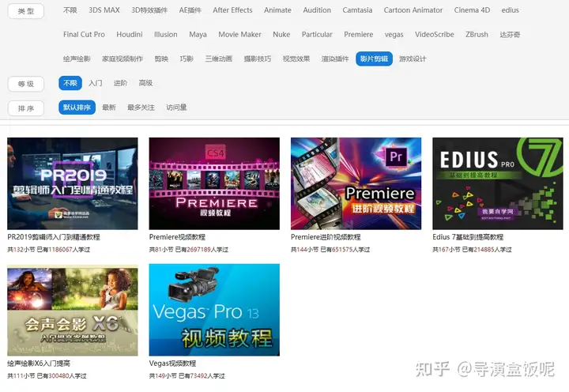This screenshot has height=392, width=569.
Task: Filter by 家庭视频制作
Action: coord(122,58)
